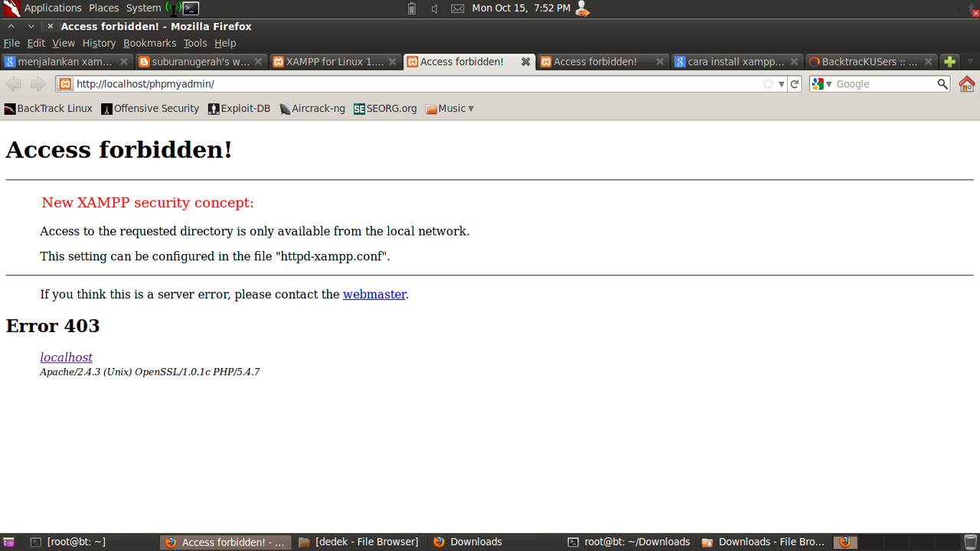
Task: Switch to the [dedek - File Browser] window
Action: 358,542
